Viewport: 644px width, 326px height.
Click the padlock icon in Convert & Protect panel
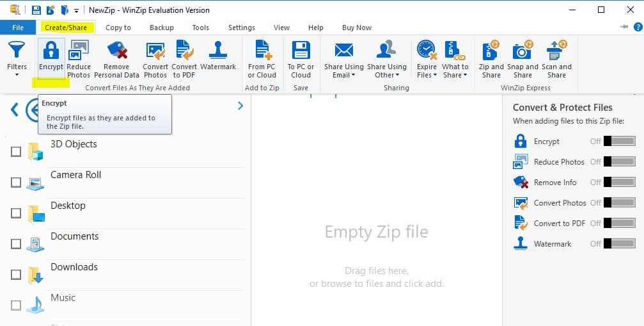click(521, 141)
